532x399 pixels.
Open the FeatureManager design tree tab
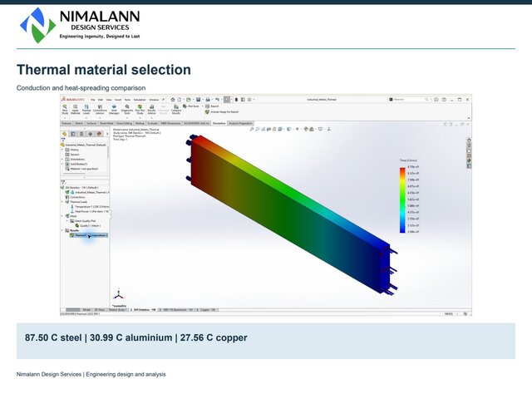pos(65,134)
